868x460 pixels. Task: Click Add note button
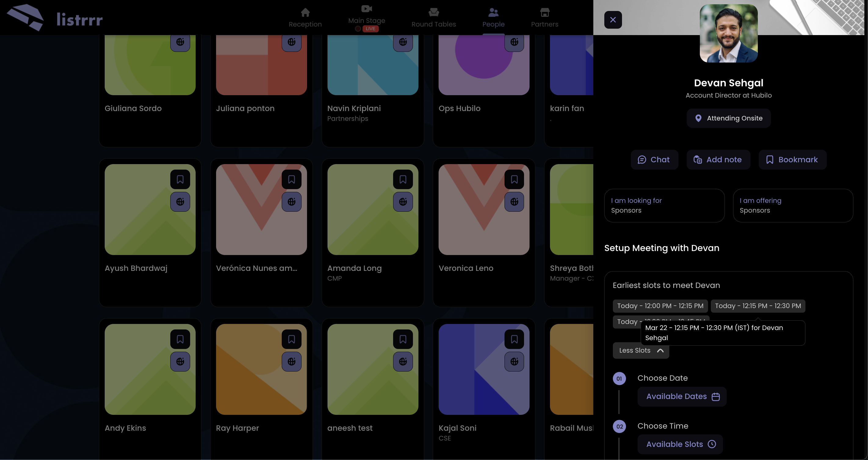(718, 160)
